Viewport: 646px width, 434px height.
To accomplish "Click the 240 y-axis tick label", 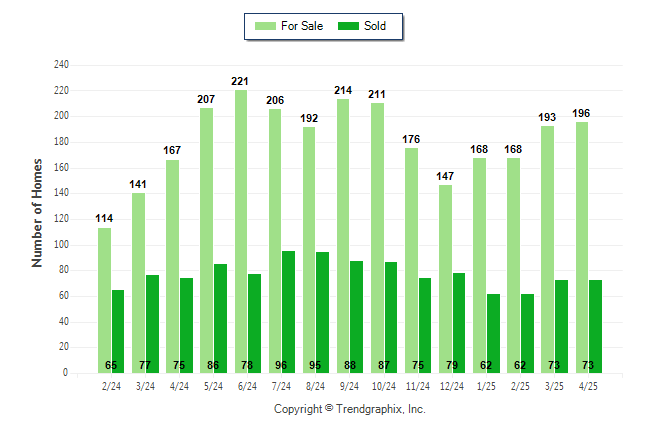I will click(x=61, y=65).
